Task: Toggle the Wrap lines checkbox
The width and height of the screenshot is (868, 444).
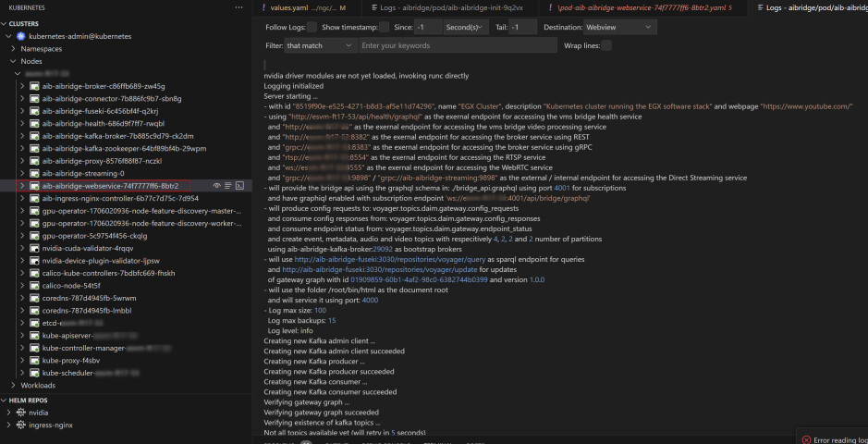Action: tap(605, 45)
